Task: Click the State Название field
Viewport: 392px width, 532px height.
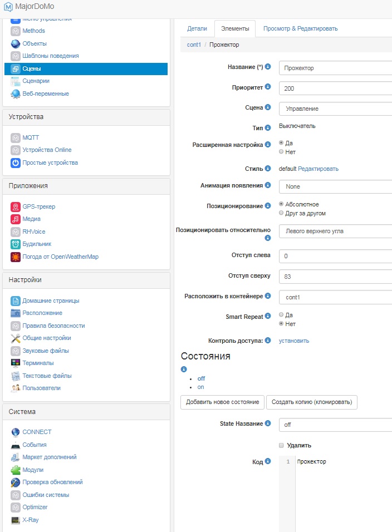Action: [x=335, y=425]
